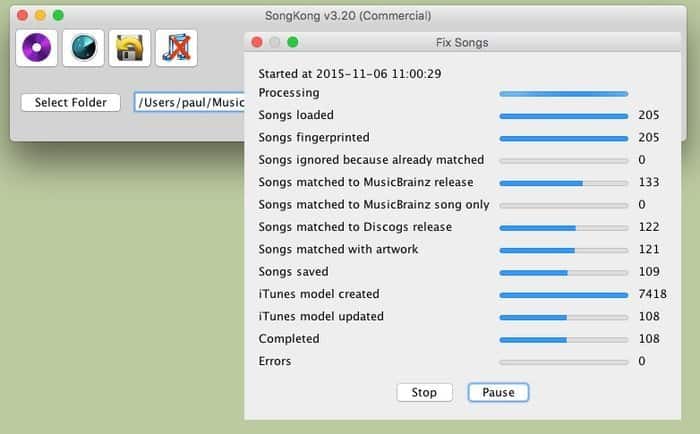Close the SongKong main window

click(22, 16)
